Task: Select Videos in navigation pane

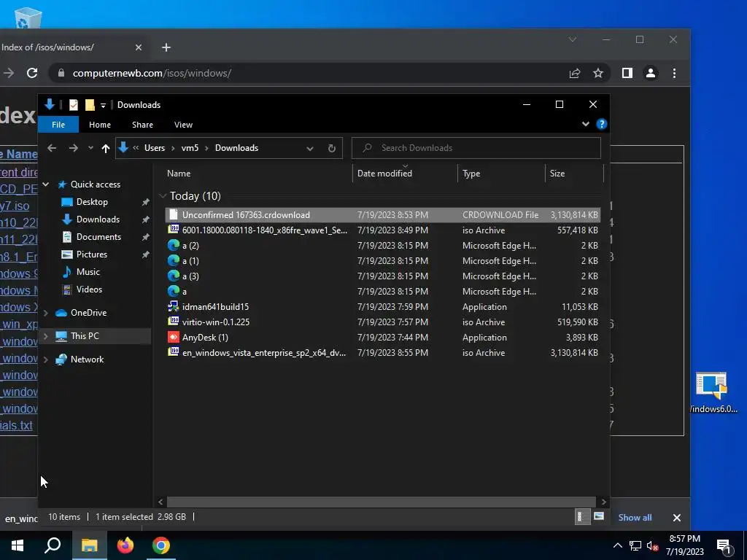Action: (89, 289)
